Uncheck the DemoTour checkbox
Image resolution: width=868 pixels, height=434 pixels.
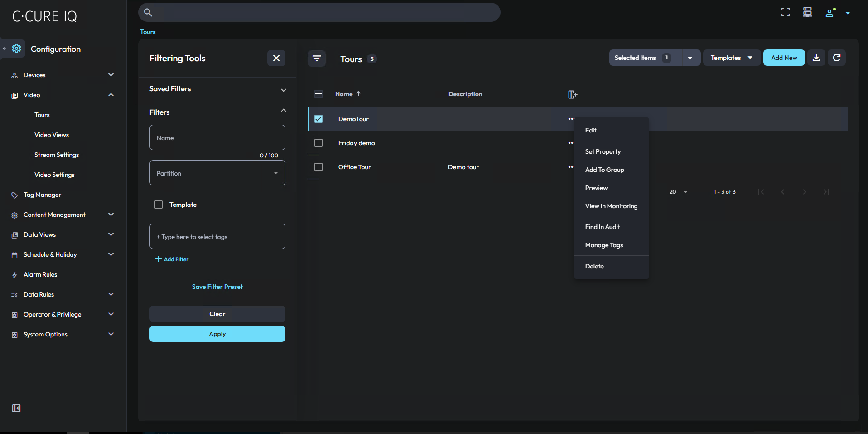click(318, 119)
